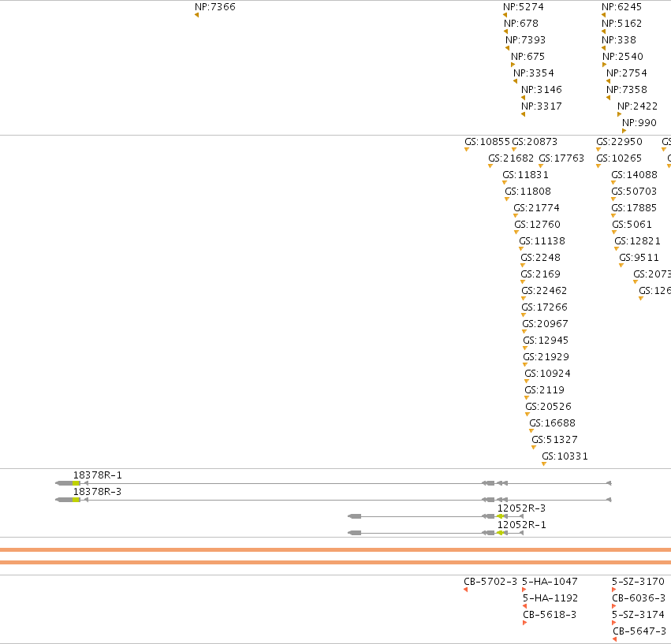Select the GS:20873 label
The image size is (671, 644).
tap(535, 142)
